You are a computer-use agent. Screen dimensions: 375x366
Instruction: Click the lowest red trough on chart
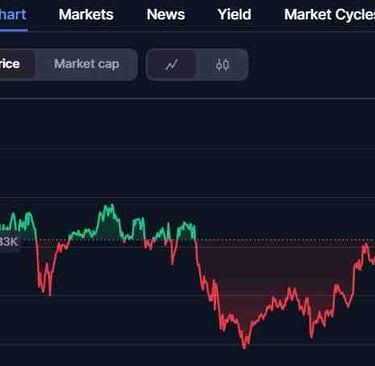pos(244,347)
